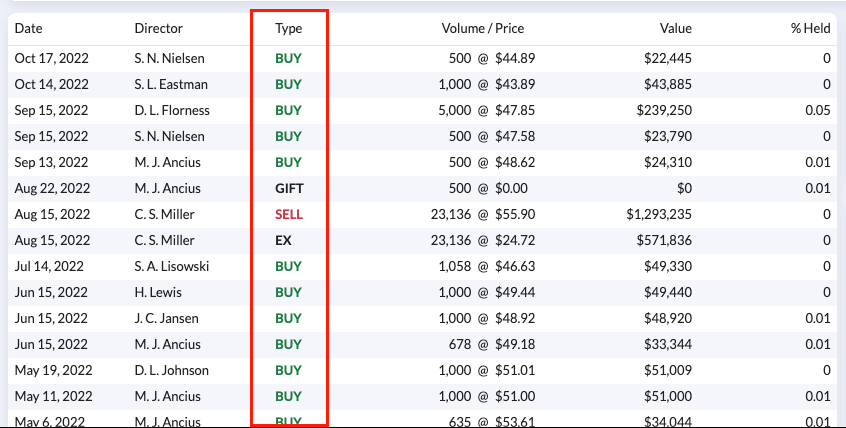This screenshot has height=428, width=846.
Task: Select the red SELL label for C. S. Miller
Action: coord(288,214)
